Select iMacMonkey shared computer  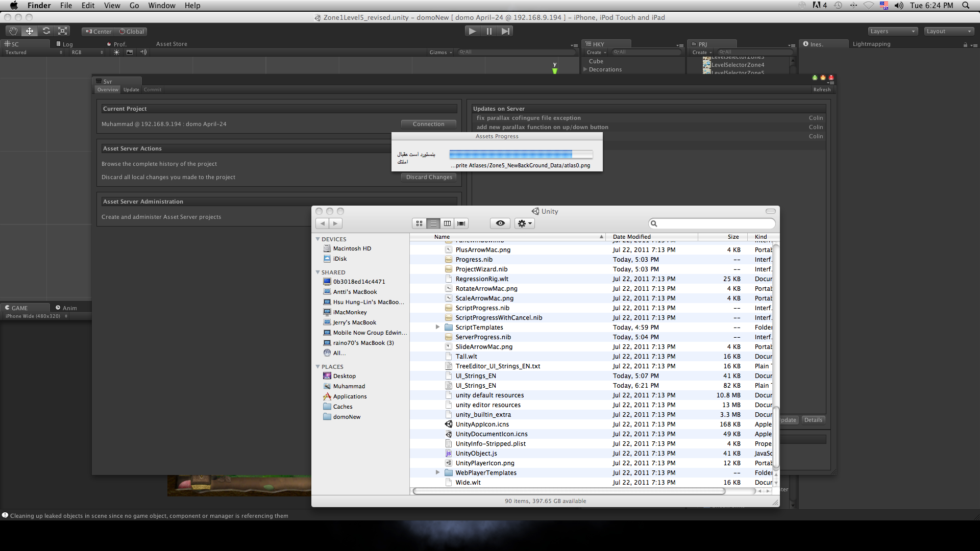pos(350,312)
